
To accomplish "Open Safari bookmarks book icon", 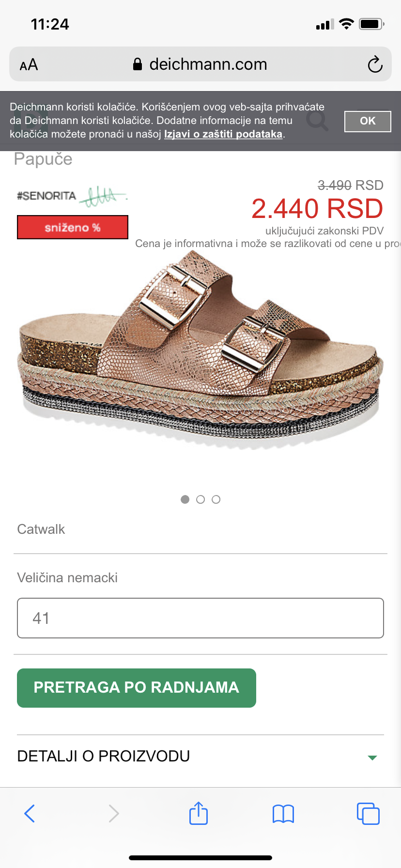I will pos(283,813).
